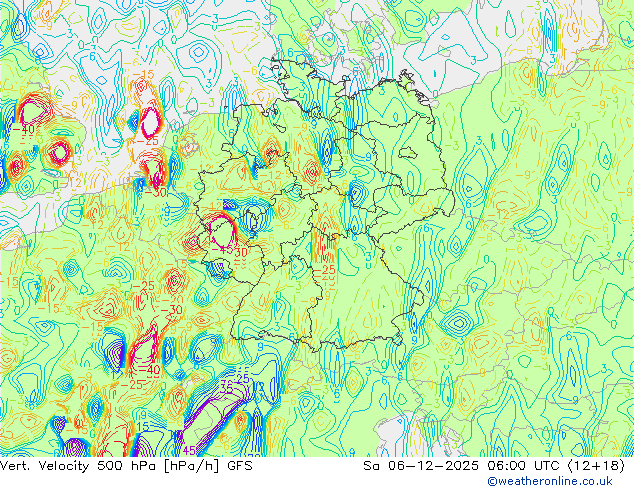
Task: Click the weatheronline.co.uk copyright link
Action: point(550,481)
